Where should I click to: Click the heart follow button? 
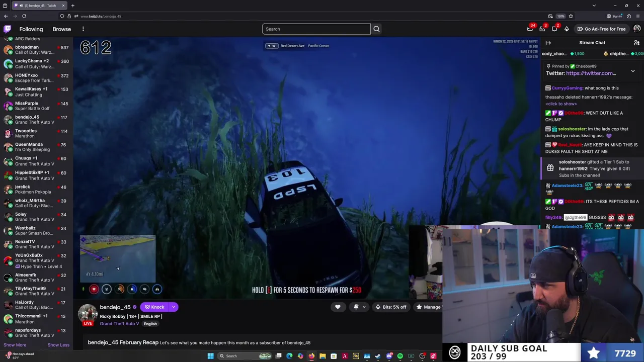pos(338,307)
